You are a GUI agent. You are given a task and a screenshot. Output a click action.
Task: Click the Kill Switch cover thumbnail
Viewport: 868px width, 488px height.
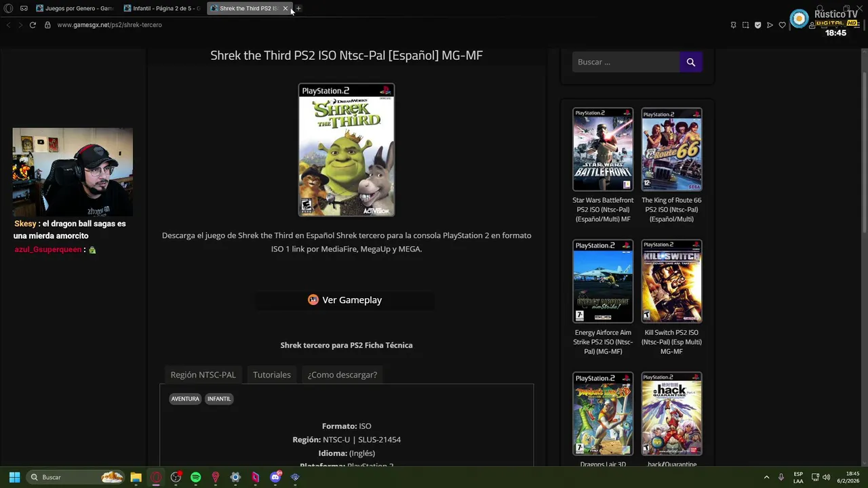pos(671,281)
